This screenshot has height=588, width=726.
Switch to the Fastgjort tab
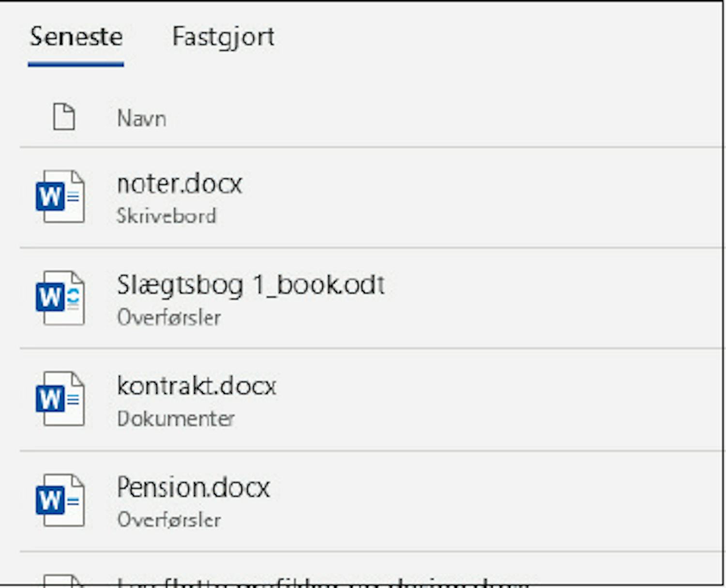(223, 37)
